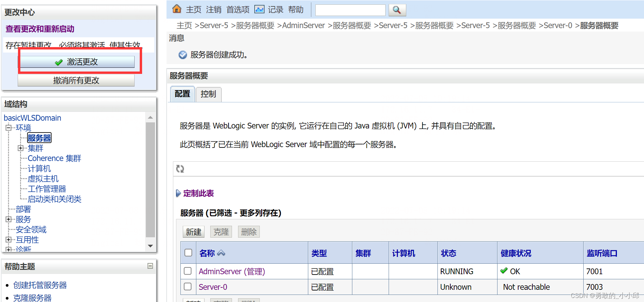Image resolution: width=644 pixels, height=302 pixels.
Task: Click the refresh arrows icon above the table
Action: coord(180,168)
